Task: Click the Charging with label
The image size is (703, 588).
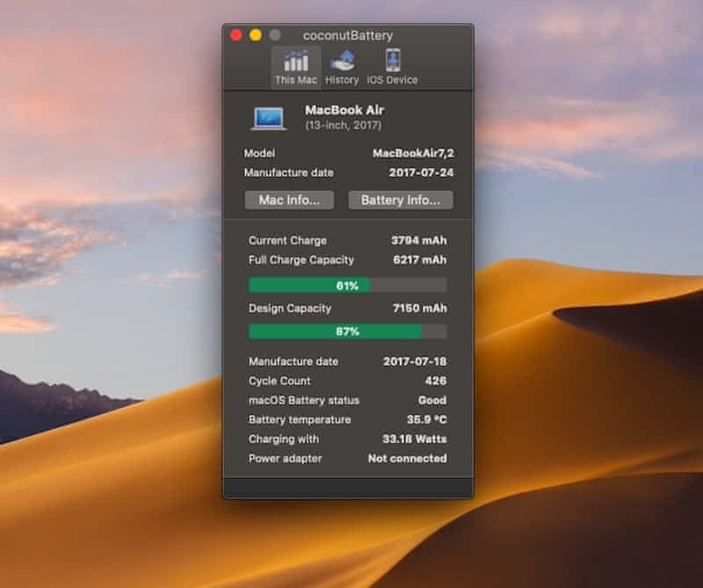Action: coord(284,439)
